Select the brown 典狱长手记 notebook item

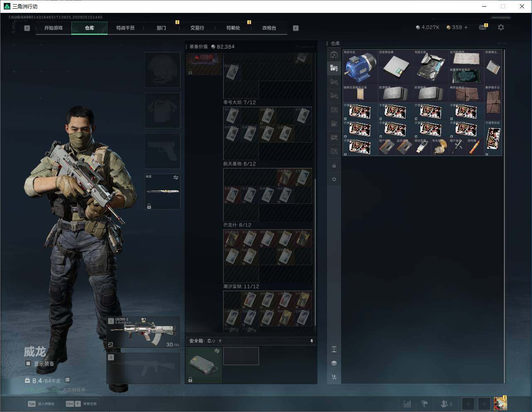tap(466, 94)
